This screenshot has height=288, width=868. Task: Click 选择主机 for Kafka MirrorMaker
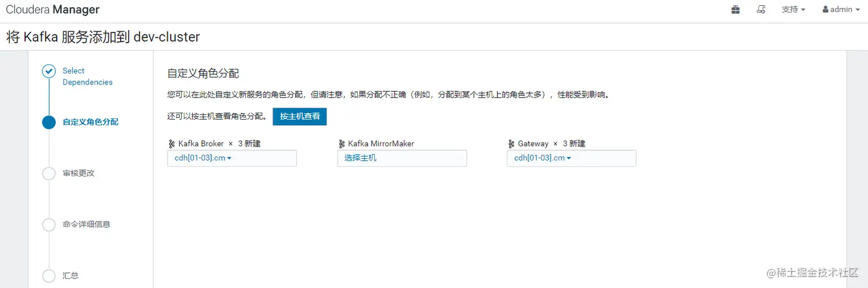click(402, 158)
